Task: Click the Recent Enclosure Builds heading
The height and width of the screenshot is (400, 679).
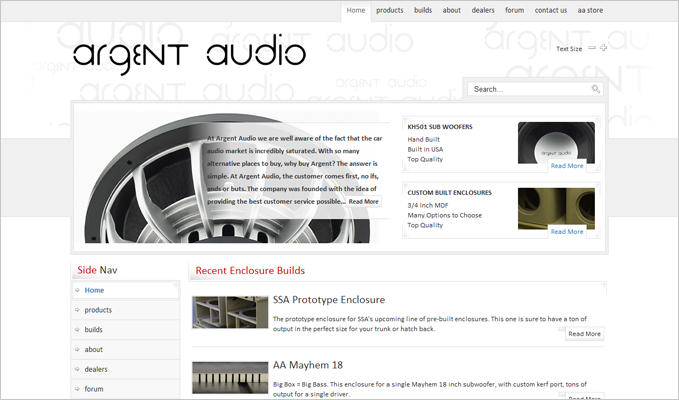Action: point(250,271)
